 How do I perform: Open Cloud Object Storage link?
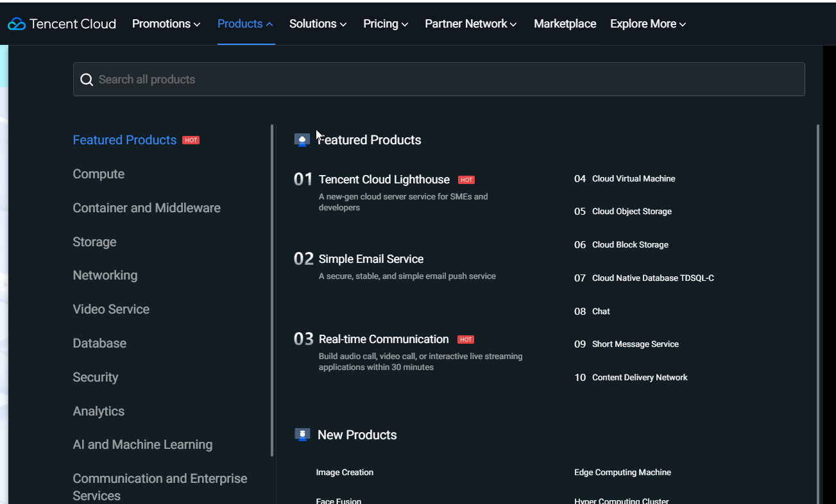click(632, 212)
